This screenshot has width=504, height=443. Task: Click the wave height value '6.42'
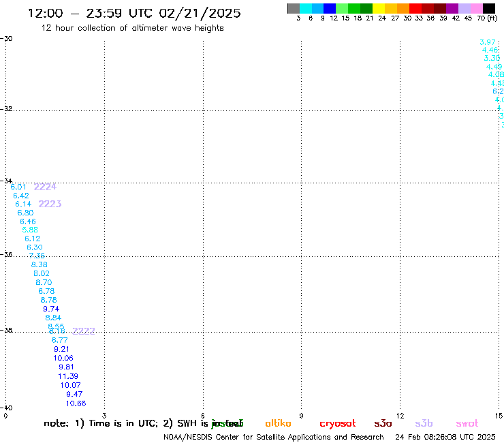pos(21,196)
